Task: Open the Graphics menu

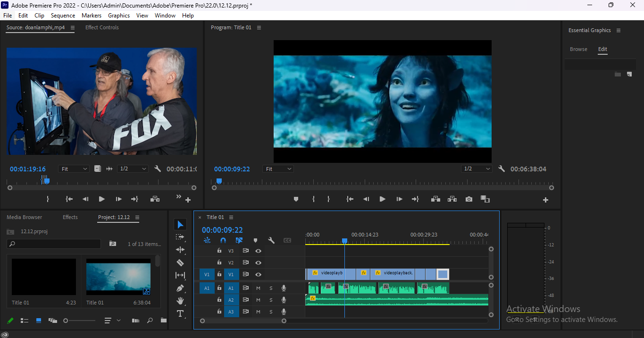Action: [119, 16]
